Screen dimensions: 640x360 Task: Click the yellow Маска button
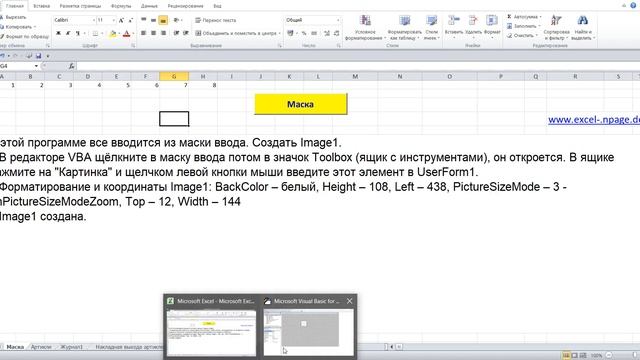301,104
